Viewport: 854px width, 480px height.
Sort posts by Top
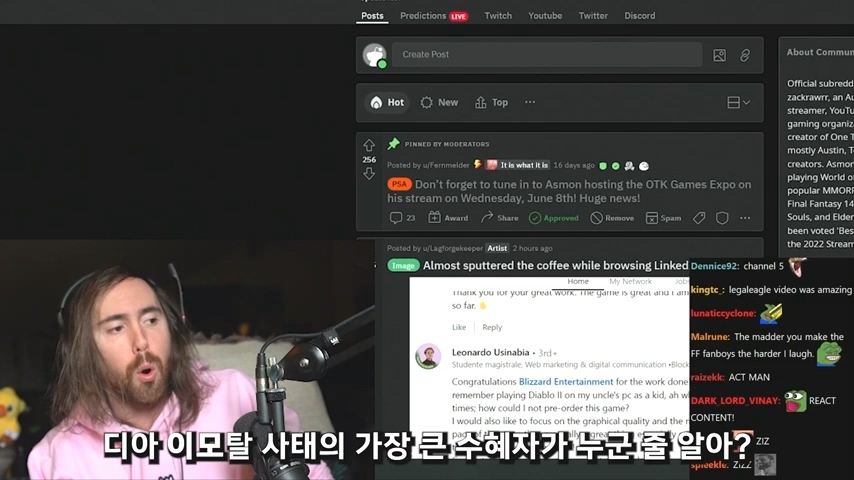coord(491,102)
